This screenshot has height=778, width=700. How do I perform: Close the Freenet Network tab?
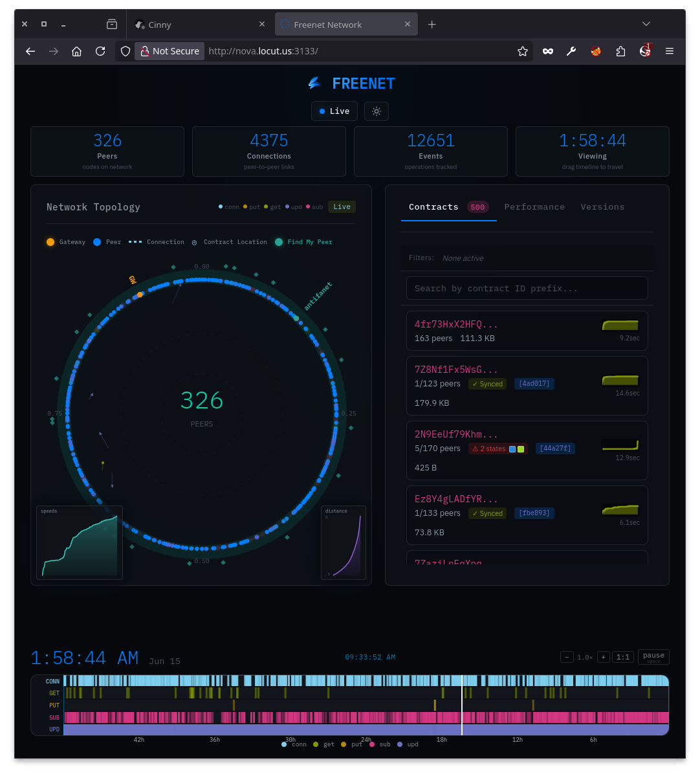pos(407,24)
